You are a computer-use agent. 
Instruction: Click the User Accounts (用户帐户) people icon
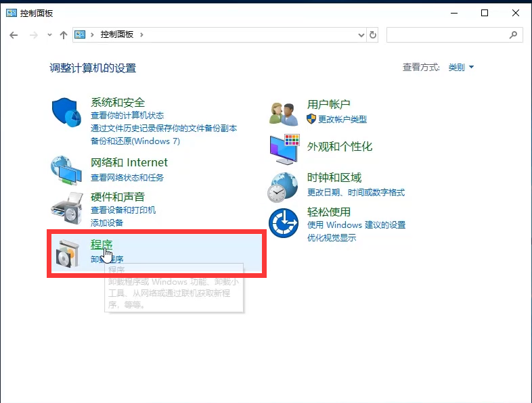click(x=284, y=113)
